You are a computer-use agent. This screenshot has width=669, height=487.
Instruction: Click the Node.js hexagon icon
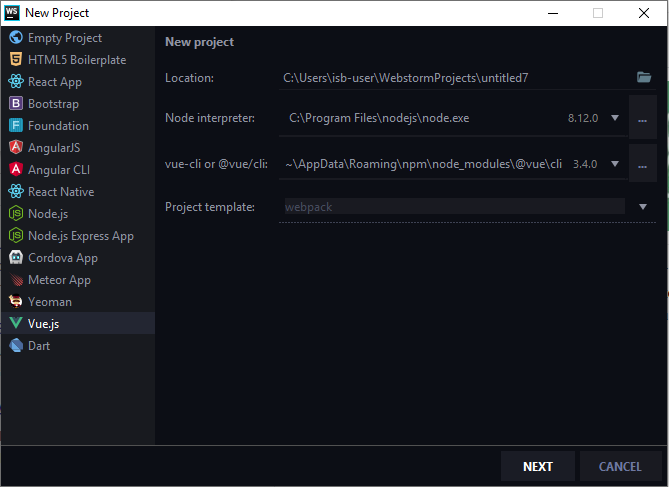16,213
